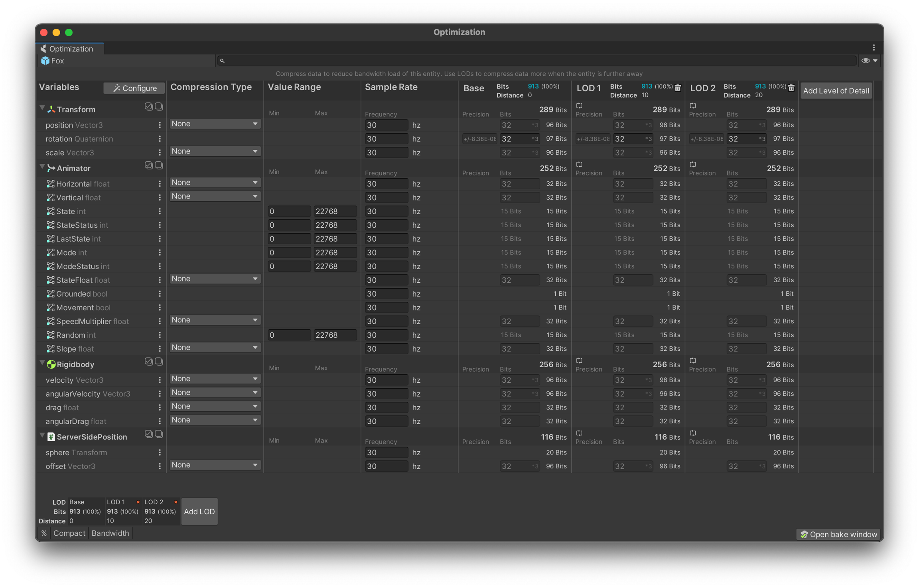
Task: Open Slope float compression dropdown
Action: point(215,348)
